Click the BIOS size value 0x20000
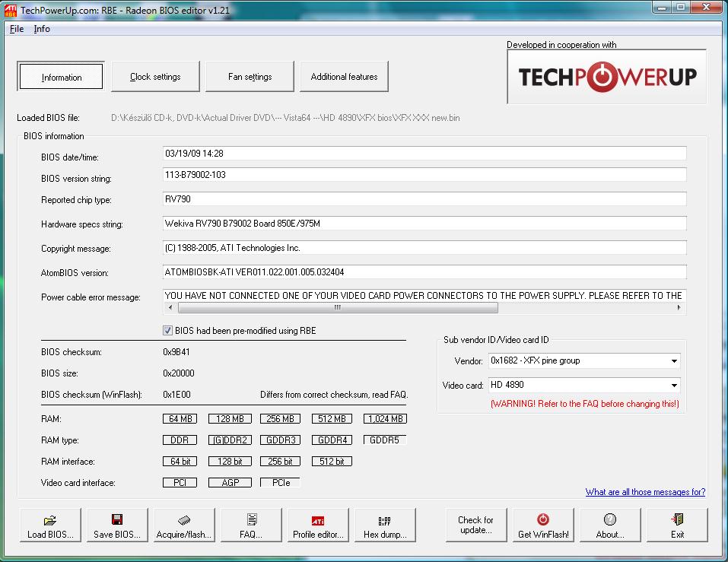 coord(179,373)
